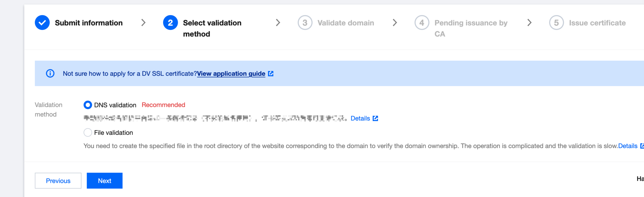Click chevron after Validate domain step
The height and width of the screenshot is (197, 644).
coord(395,23)
